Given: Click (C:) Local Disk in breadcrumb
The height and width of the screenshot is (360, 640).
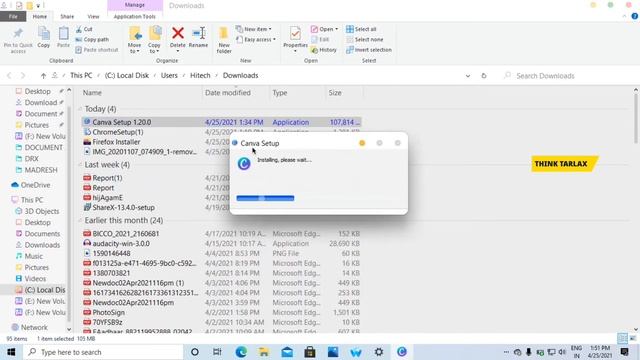Looking at the screenshot, I should pyautogui.click(x=127, y=76).
